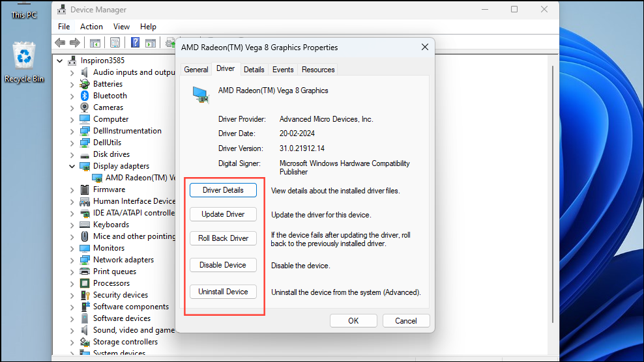
Task: Select the This PC desktop icon
Action: click(24, 12)
